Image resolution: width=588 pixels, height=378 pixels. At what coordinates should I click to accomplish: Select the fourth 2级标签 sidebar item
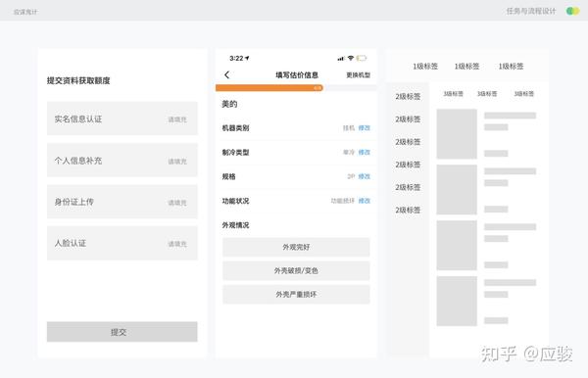pos(408,165)
